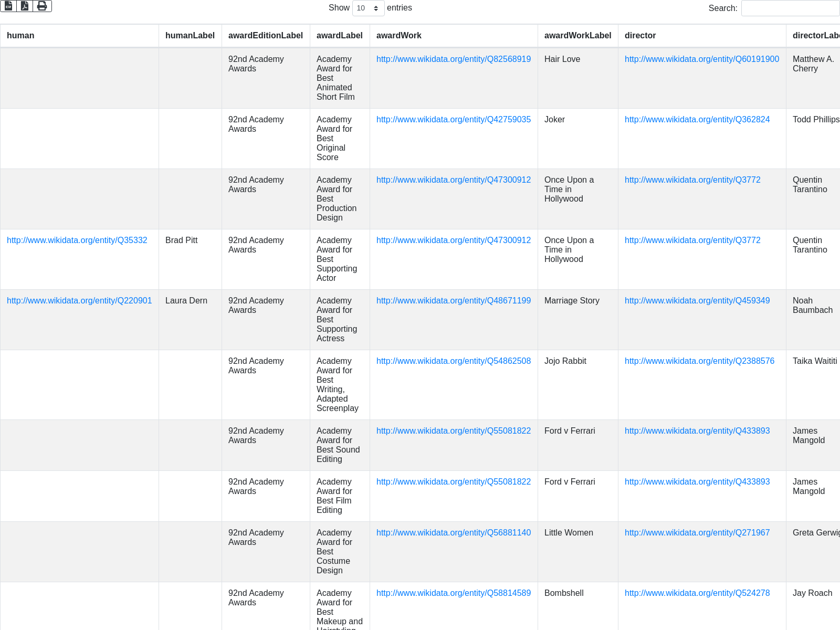Image resolution: width=840 pixels, height=630 pixels.
Task: Select the 'Hair Love' cell
Action: (577, 78)
